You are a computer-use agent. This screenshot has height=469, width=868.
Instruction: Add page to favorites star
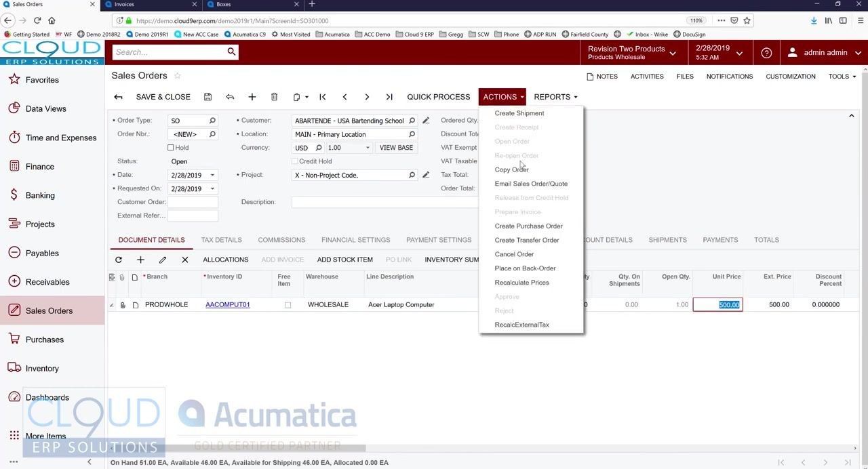click(x=178, y=76)
